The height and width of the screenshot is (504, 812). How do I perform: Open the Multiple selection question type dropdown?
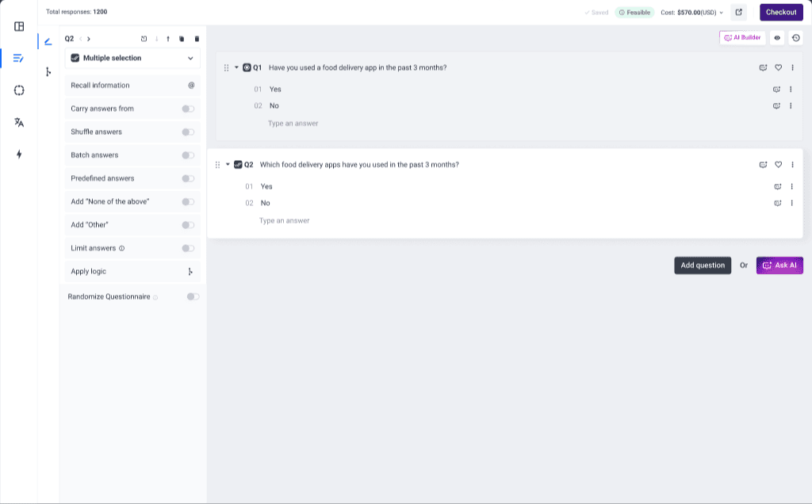[x=132, y=58]
